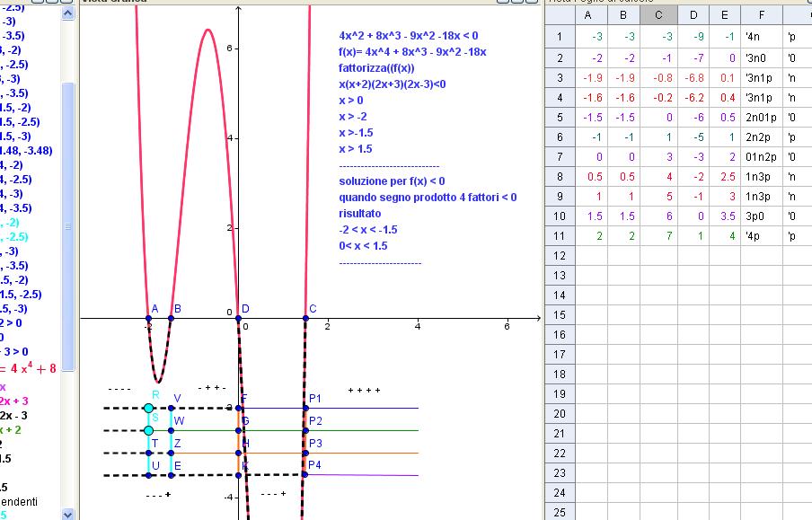812x520 pixels.
Task: Click the magenta algebra entry '2x + 3'
Action: click(x=14, y=401)
